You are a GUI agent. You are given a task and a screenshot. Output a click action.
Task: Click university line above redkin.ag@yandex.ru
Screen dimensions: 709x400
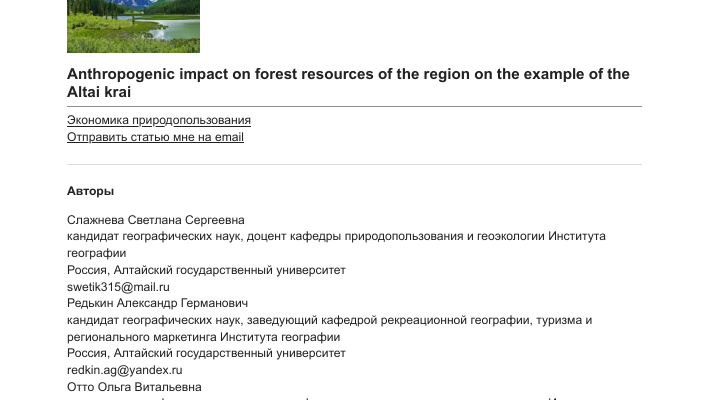[205, 353]
